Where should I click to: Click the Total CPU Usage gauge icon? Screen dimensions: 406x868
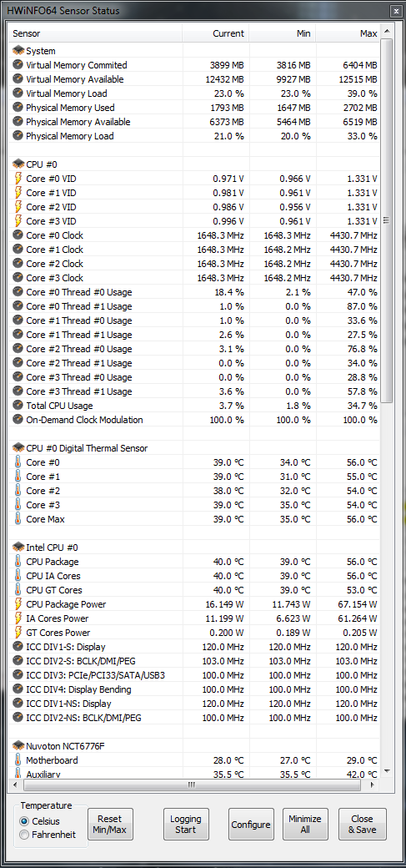pos(18,406)
